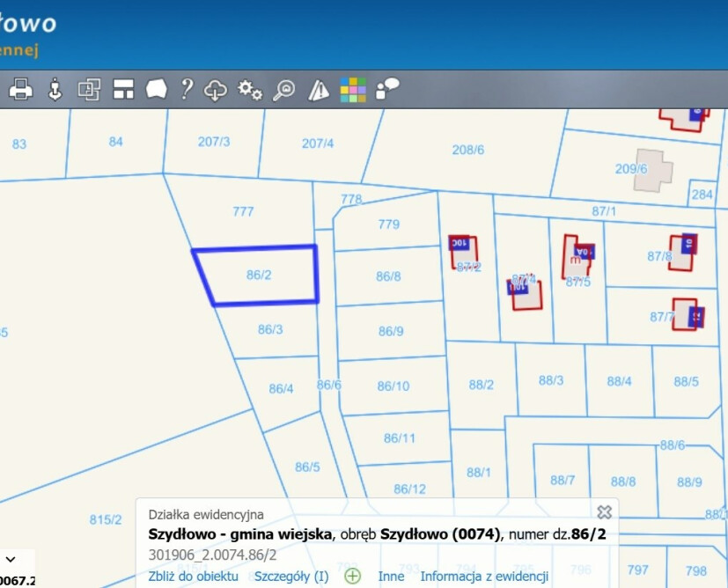728x588 pixels.
Task: Click parcel label 86/4
Action: pyautogui.click(x=281, y=388)
